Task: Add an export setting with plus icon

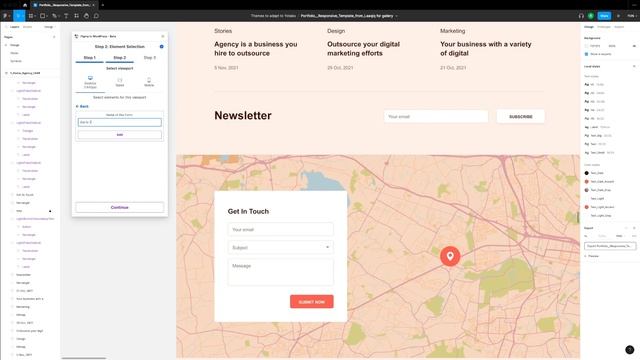Action: click(x=634, y=228)
